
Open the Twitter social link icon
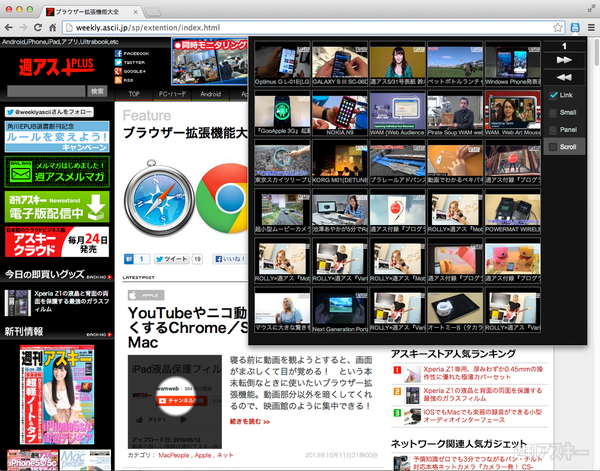click(118, 62)
